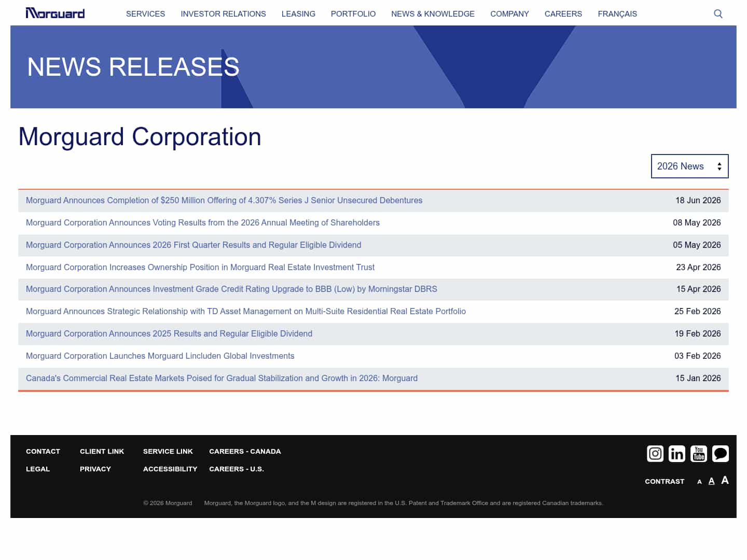The image size is (747, 560).
Task: Click the 03 Feb 2026 date
Action: point(698,356)
